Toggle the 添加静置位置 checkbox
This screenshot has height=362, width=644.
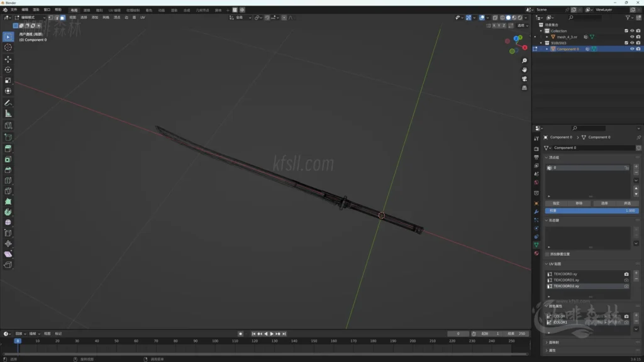(547, 254)
